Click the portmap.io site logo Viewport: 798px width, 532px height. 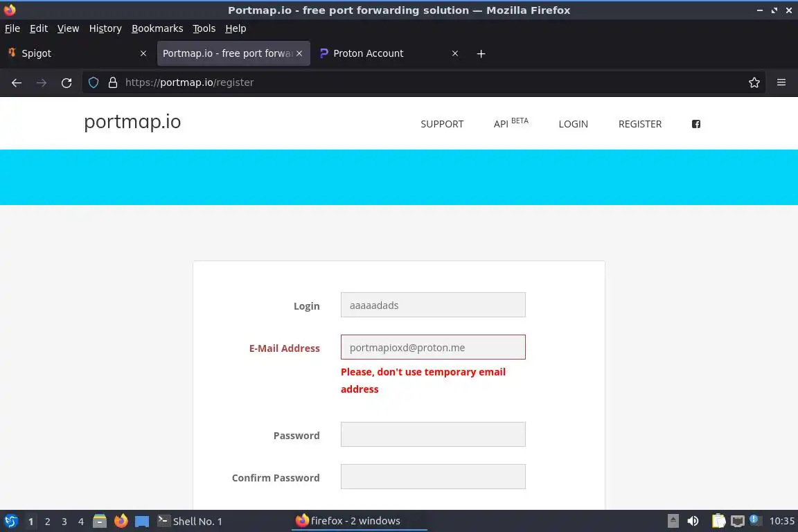coord(132,122)
